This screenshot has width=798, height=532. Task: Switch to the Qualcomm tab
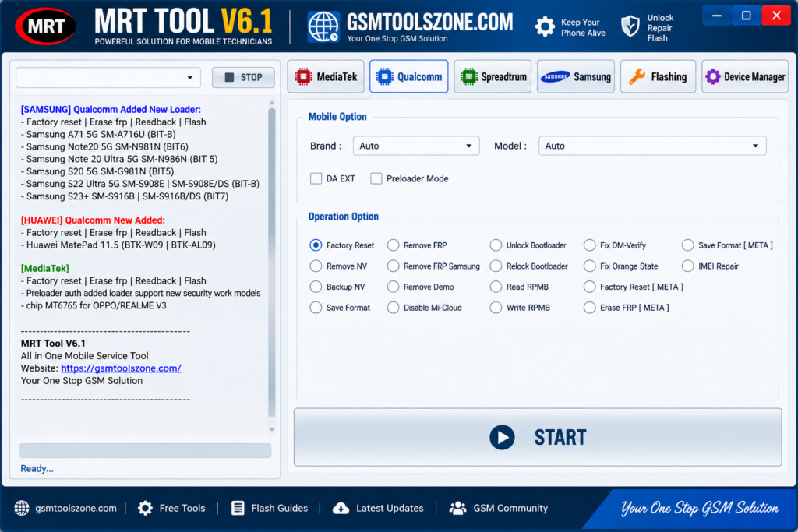[408, 77]
